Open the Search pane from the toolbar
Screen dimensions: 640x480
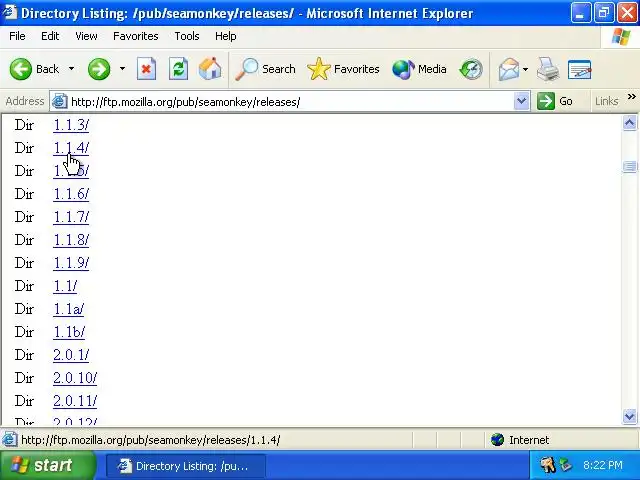(265, 69)
